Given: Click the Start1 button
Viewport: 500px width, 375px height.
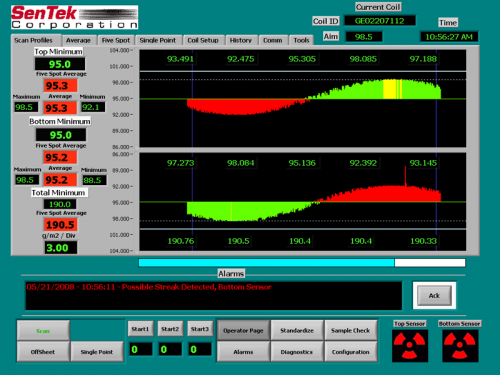Looking at the screenshot, I should (x=140, y=329).
